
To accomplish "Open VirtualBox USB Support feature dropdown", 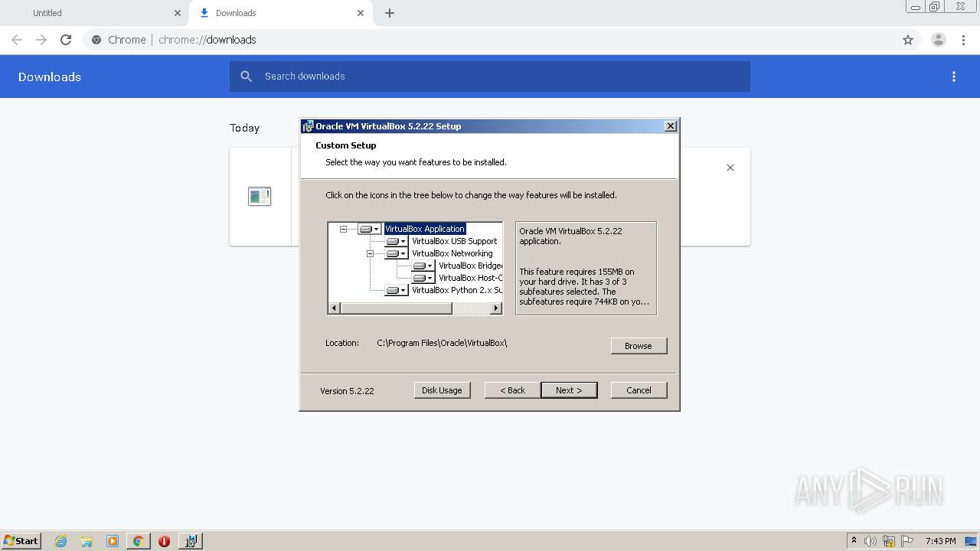I will pos(396,241).
